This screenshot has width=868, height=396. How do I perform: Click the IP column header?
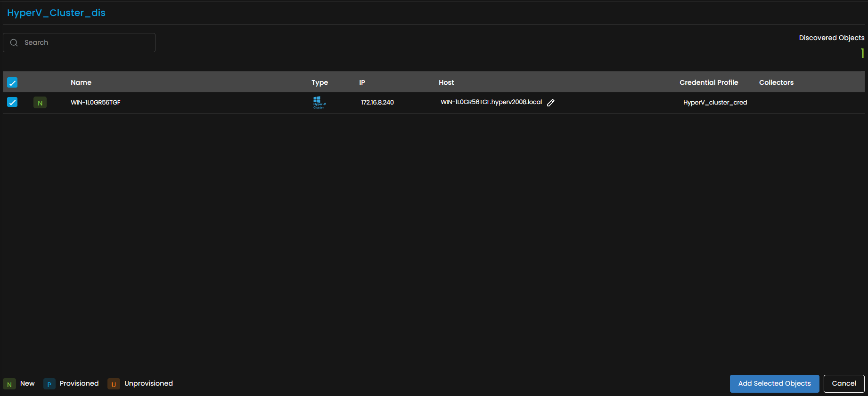click(362, 82)
